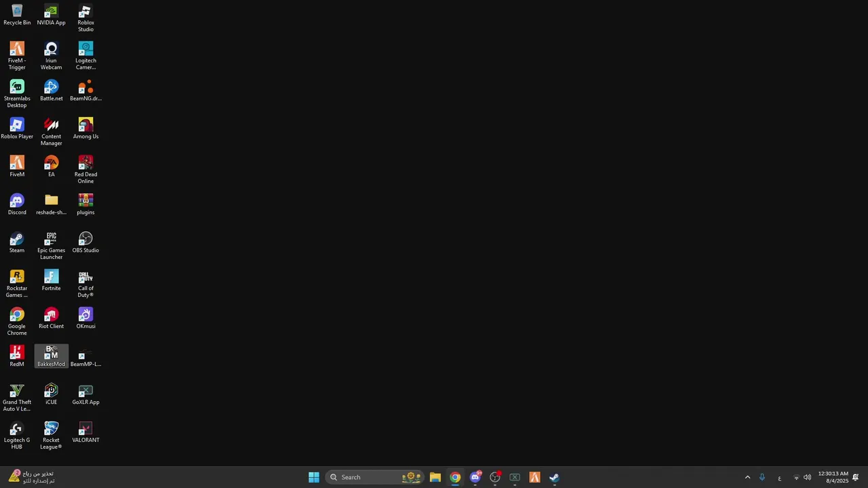Switch the Arabic input language indicator
Screen dimensions: 868x488
(x=779, y=478)
